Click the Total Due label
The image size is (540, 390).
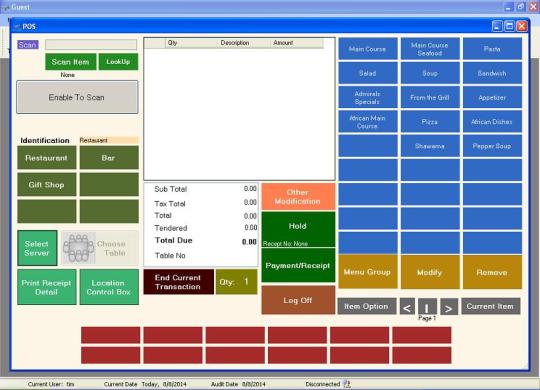tap(174, 240)
